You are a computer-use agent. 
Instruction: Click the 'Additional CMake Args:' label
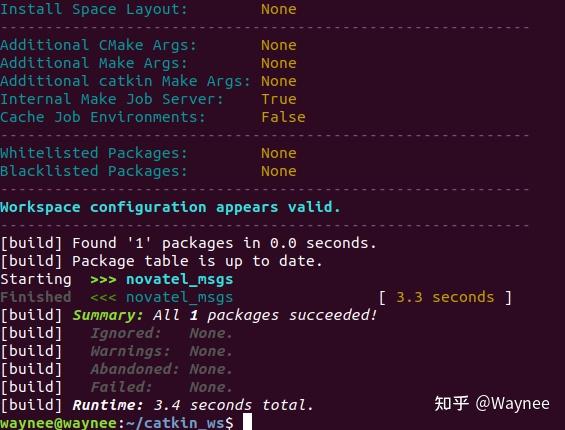[x=98, y=45]
